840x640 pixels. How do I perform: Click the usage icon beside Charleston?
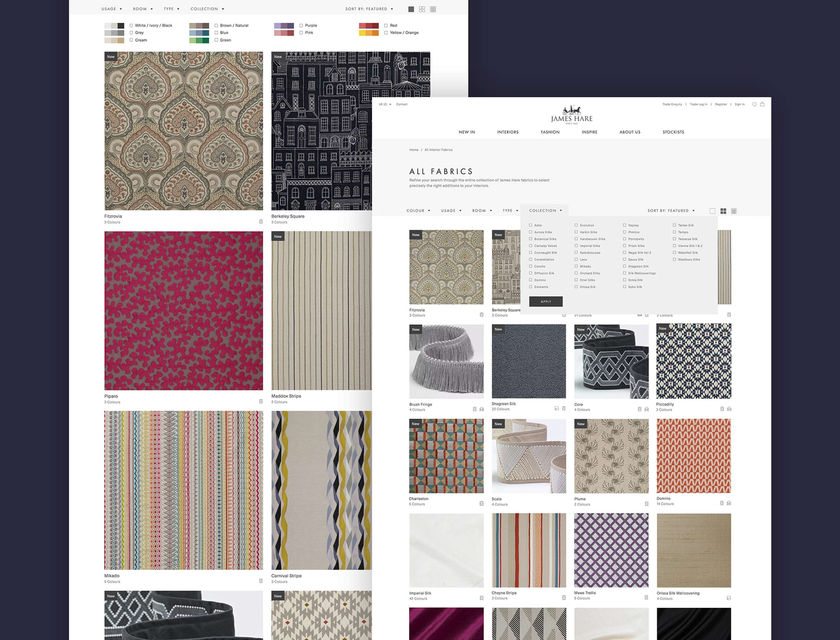click(x=482, y=504)
